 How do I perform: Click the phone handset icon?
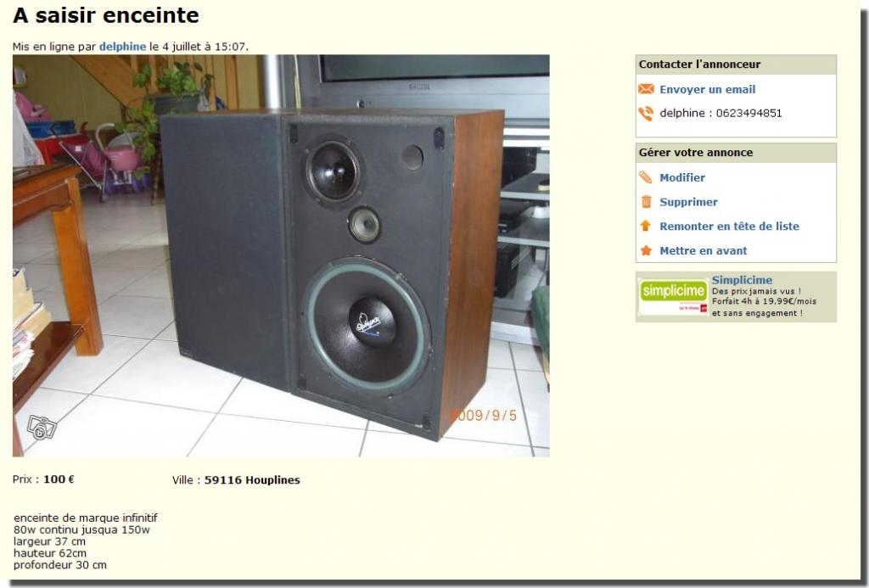tap(646, 114)
